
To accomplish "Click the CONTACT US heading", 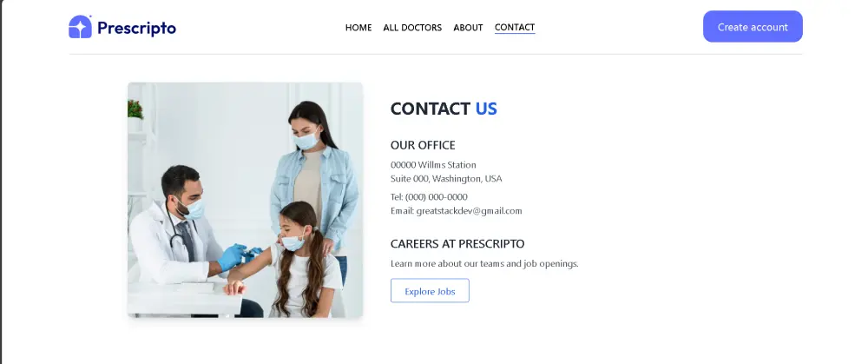I will tap(444, 109).
